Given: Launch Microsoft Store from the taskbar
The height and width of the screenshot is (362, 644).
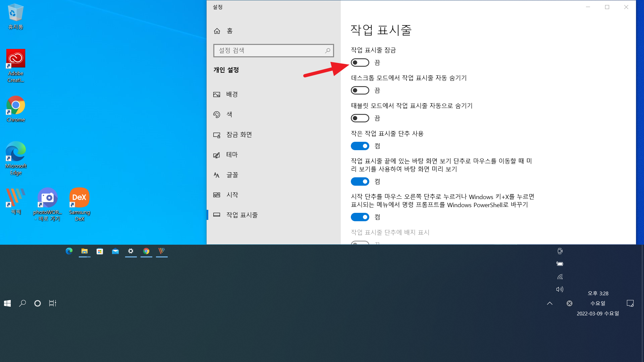Looking at the screenshot, I should 100,251.
